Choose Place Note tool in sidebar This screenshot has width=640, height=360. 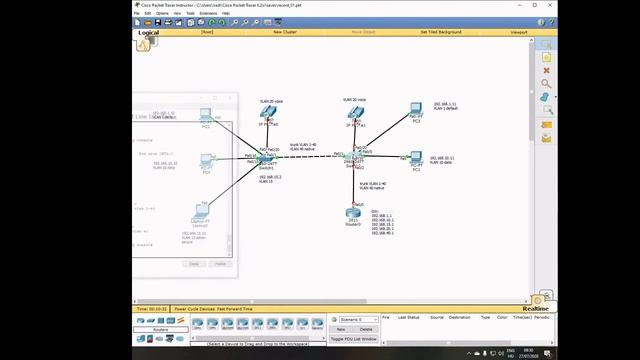pos(546,58)
